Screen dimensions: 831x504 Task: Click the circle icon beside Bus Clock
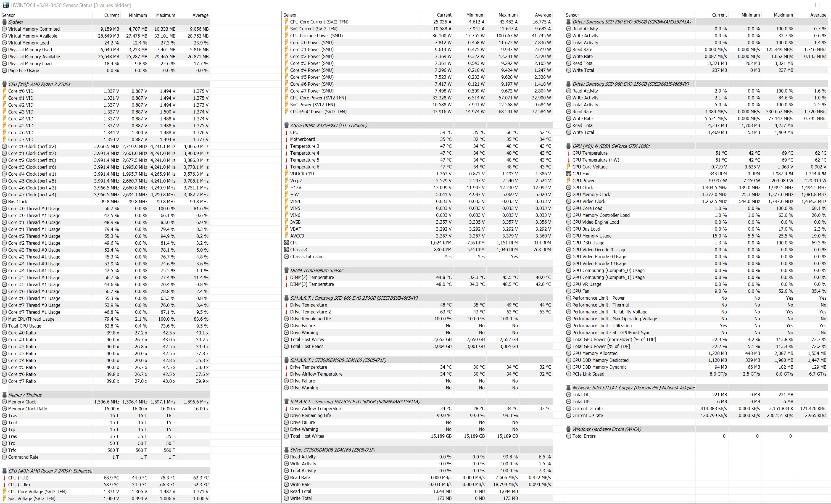tap(4, 201)
